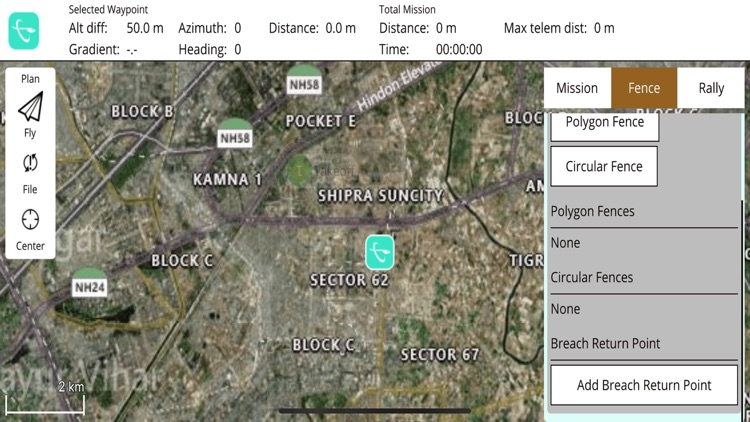Viewport: 750px width, 422px height.
Task: Click the Selected Waypoint header label
Action: pos(108,10)
